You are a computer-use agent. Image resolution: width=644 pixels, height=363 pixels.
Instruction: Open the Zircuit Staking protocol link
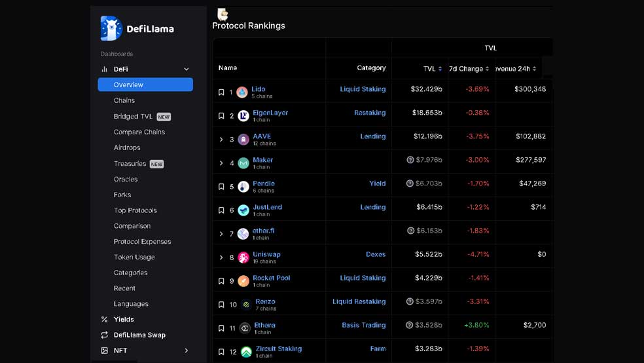tap(279, 349)
